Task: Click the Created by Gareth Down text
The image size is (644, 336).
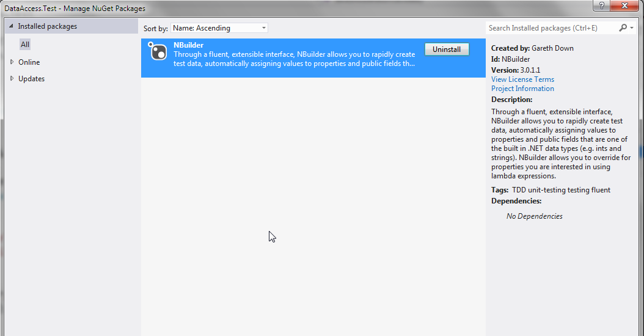Action: point(532,48)
